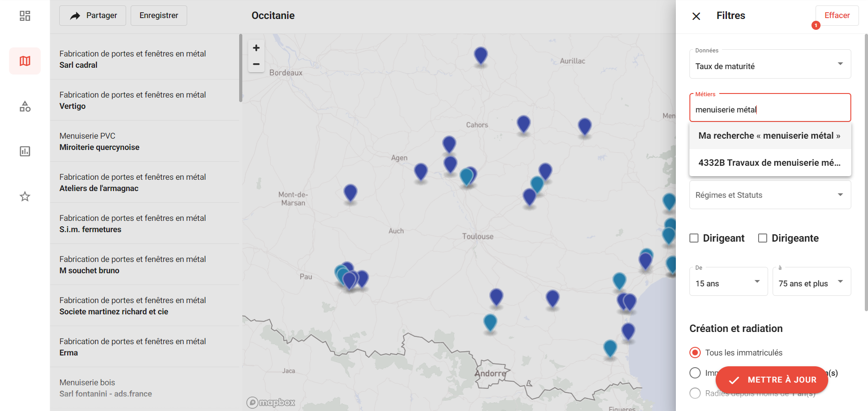Image resolution: width=868 pixels, height=411 pixels.
Task: Zoom in on the map with plus
Action: pyautogui.click(x=256, y=48)
